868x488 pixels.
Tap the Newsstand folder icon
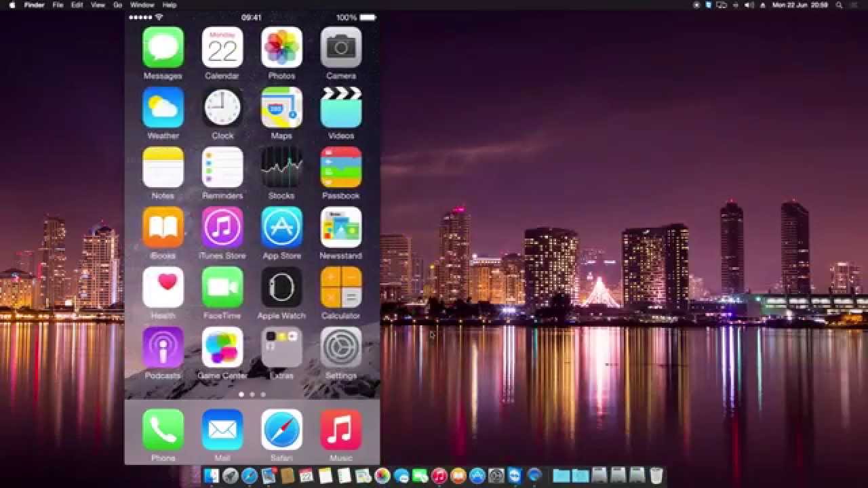[341, 227]
